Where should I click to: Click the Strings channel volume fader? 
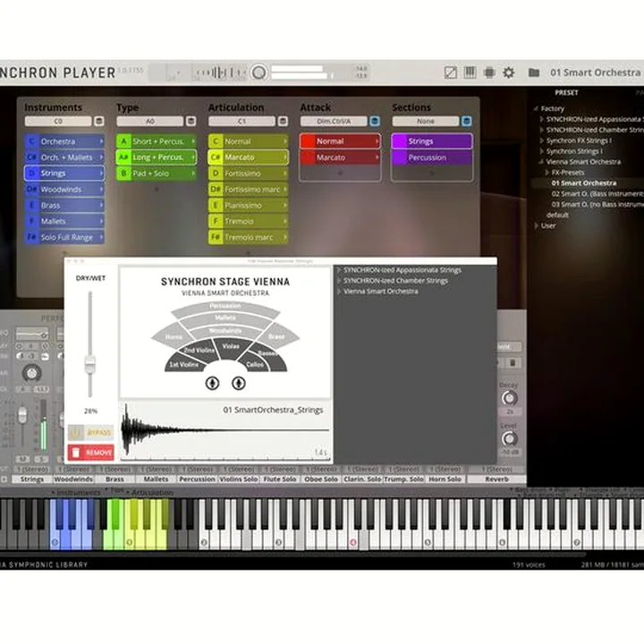coord(22,415)
